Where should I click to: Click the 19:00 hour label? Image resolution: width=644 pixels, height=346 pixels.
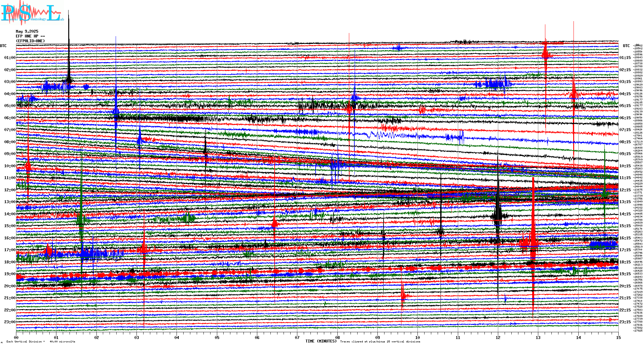point(10,274)
